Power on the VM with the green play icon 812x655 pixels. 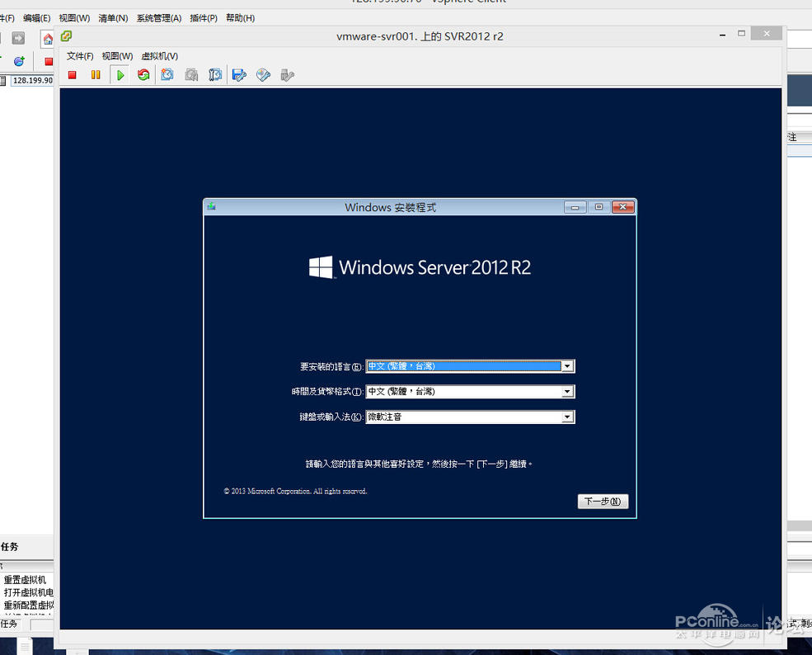120,75
